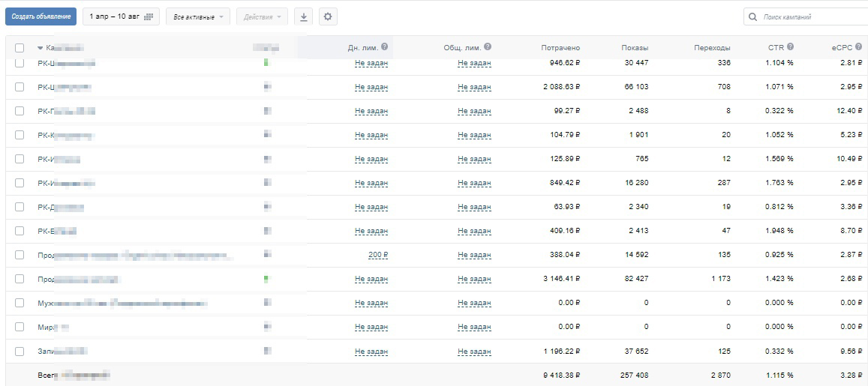
Task: Click eCPC value 10.49 ₽
Action: [849, 159]
